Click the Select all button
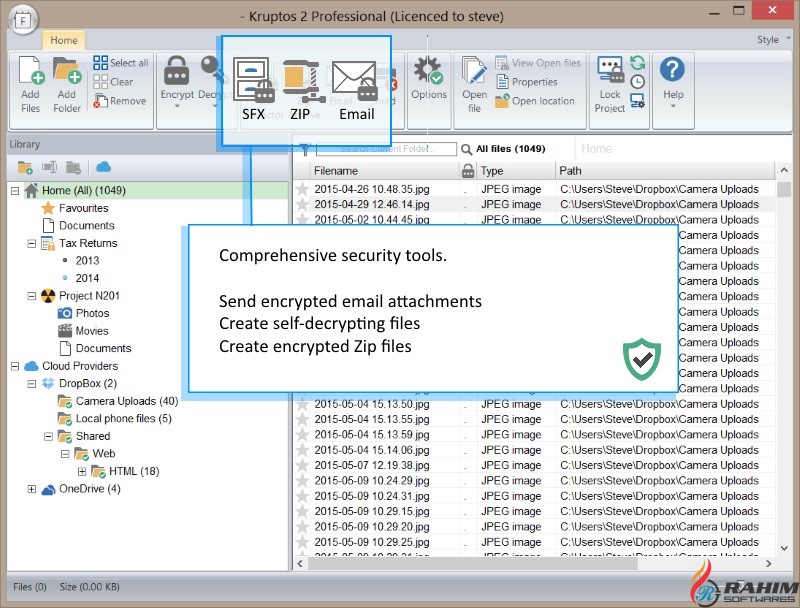The image size is (800, 608). pos(121,63)
